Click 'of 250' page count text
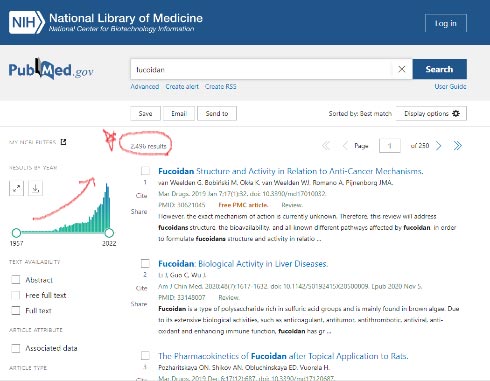 [420, 146]
